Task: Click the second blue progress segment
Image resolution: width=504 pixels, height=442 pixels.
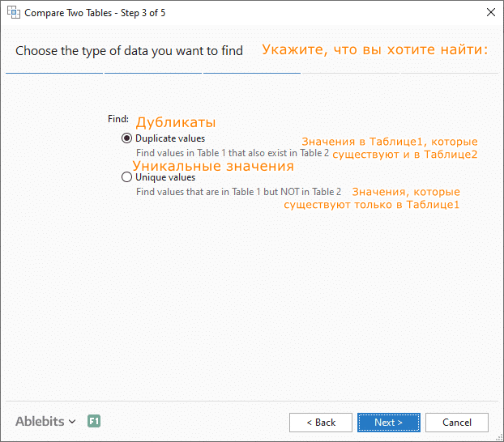Action: click(152, 73)
